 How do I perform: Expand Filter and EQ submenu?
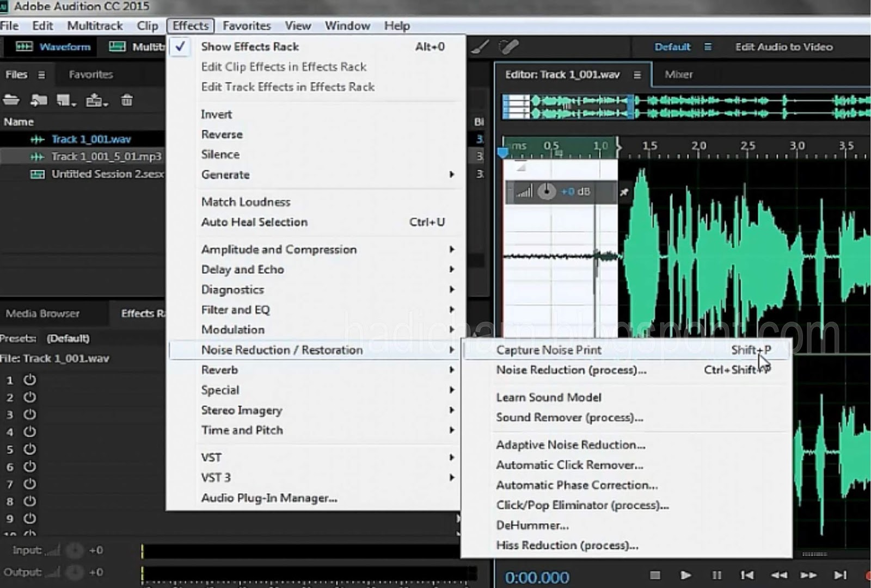click(316, 310)
